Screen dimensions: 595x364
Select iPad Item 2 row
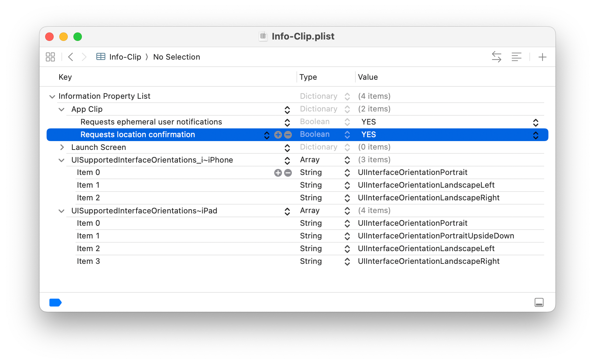[297, 249]
